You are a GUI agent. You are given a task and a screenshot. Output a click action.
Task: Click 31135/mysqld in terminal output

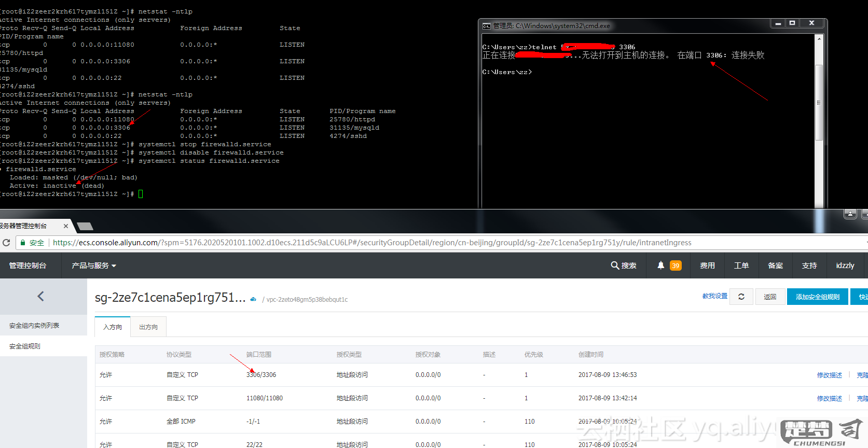354,128
